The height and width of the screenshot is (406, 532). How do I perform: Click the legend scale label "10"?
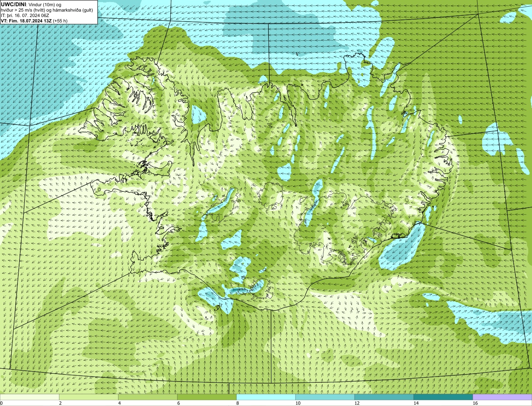point(298,403)
